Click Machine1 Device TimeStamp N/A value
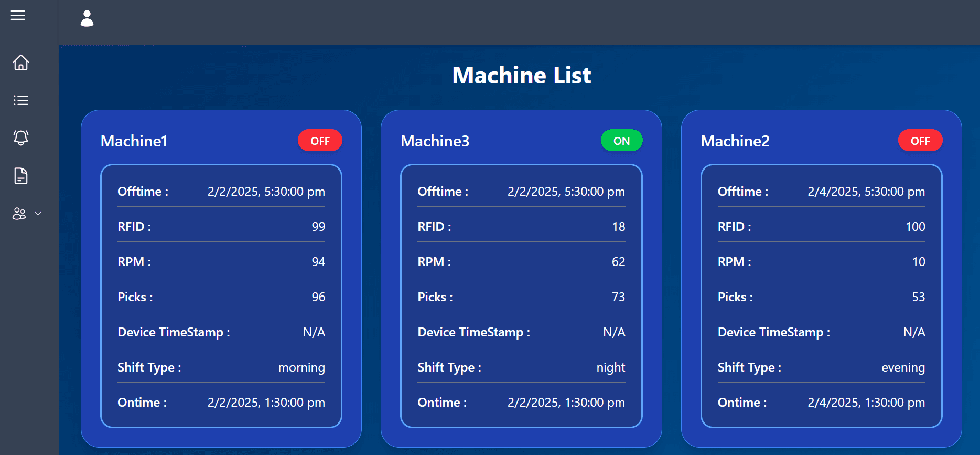Image resolution: width=980 pixels, height=455 pixels. (314, 332)
